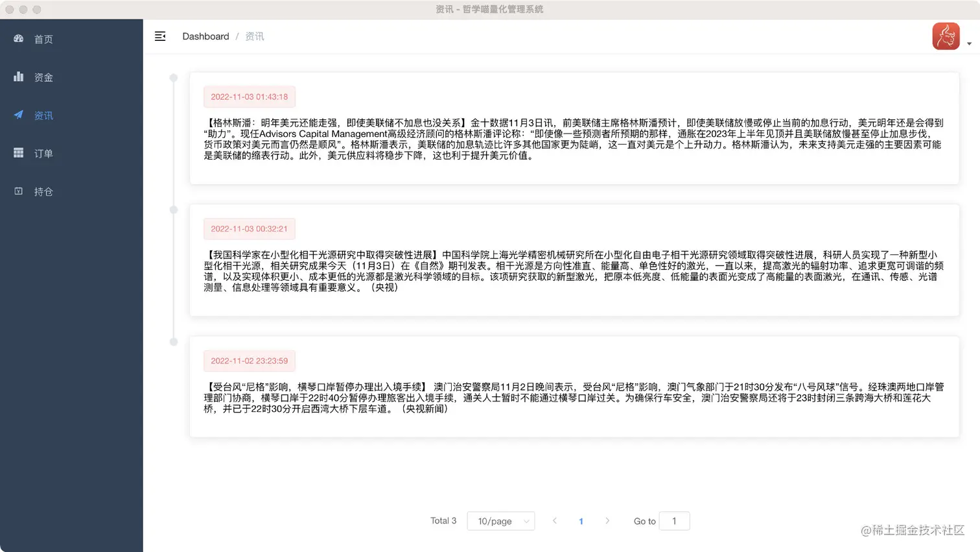Click the grid icon beside 订单
Viewport: 980px width, 552px height.
click(19, 153)
